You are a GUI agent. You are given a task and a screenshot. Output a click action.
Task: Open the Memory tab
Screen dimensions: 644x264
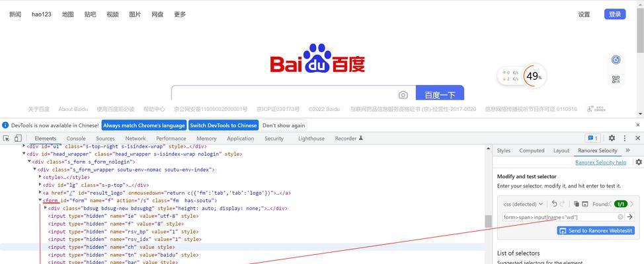206,139
